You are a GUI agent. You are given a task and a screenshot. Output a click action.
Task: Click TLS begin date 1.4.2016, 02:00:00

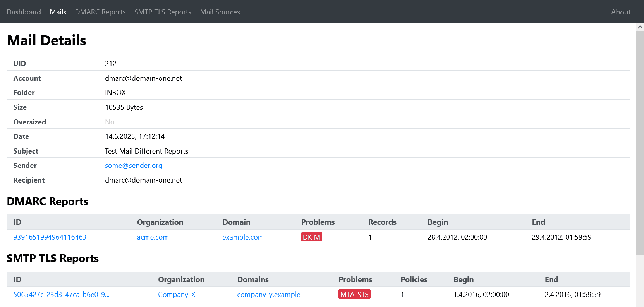point(481,295)
